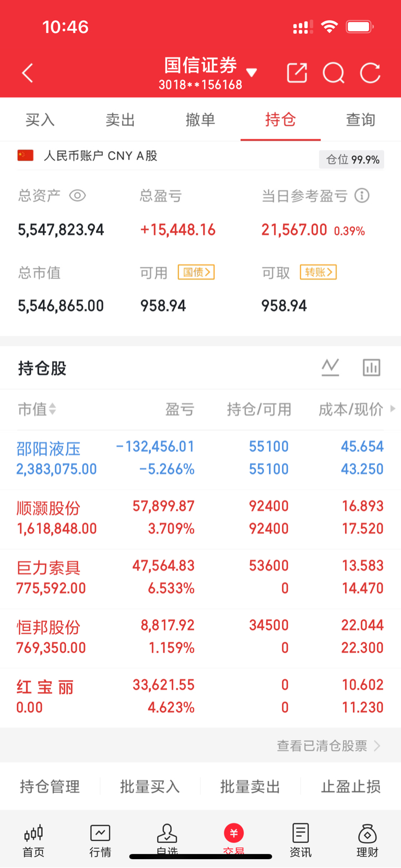
Task: Tap the China flag account icon
Action: point(25,156)
